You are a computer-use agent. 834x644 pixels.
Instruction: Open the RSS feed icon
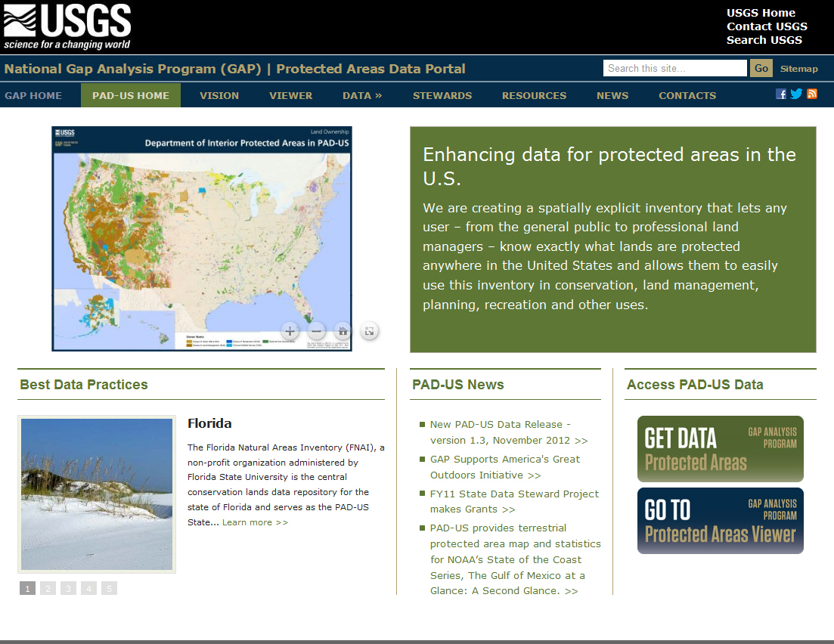coord(811,94)
